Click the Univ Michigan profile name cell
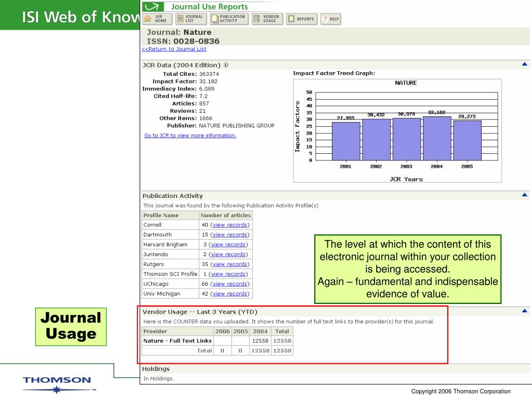The height and width of the screenshot is (399, 532). click(170, 294)
